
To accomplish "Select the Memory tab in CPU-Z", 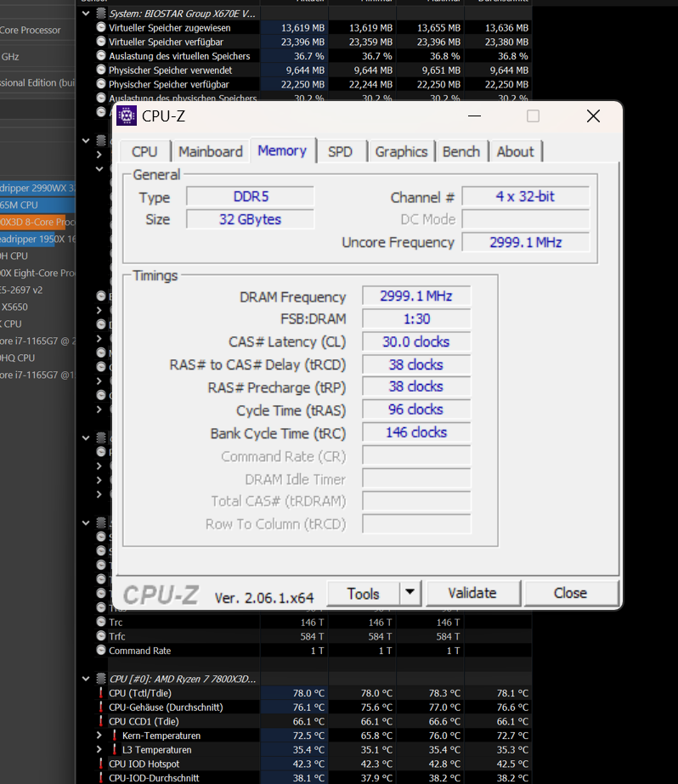I will tap(282, 150).
